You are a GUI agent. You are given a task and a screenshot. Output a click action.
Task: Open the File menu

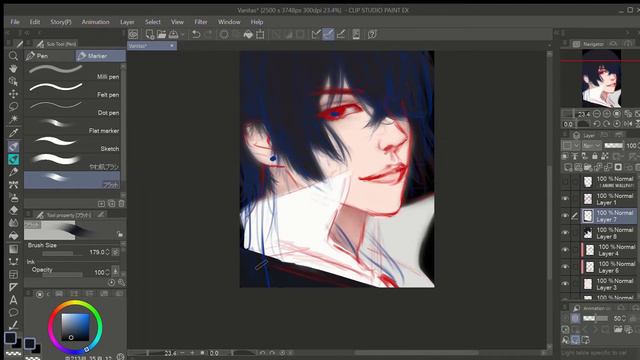(x=15, y=22)
